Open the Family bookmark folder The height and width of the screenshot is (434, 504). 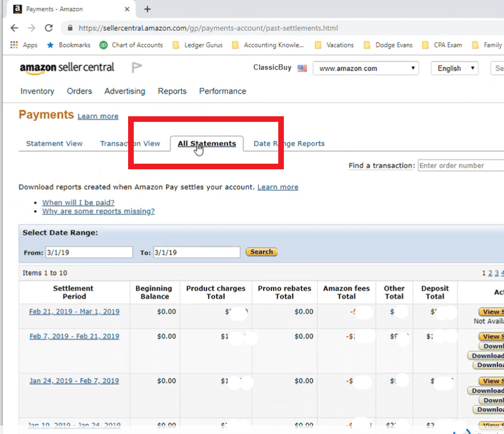[487, 45]
